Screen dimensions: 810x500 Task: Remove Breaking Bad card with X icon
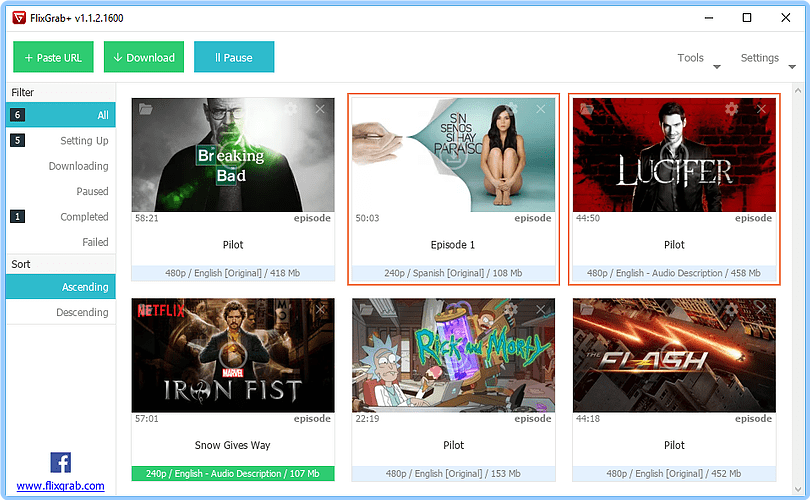(x=320, y=109)
